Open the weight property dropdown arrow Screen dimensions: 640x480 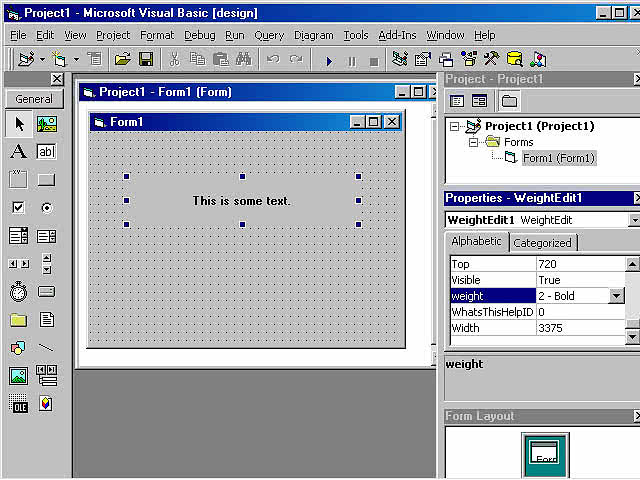point(617,296)
